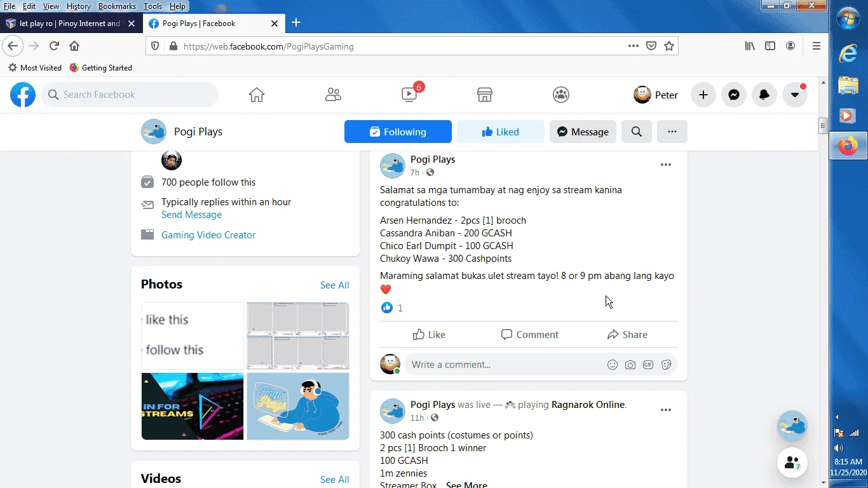Open Peter's profile in header
Image resolution: width=868 pixels, height=488 pixels.
tap(656, 95)
